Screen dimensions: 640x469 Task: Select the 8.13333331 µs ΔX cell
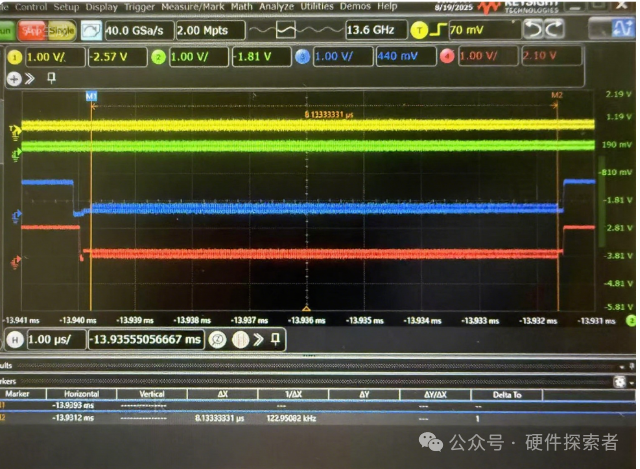220,418
